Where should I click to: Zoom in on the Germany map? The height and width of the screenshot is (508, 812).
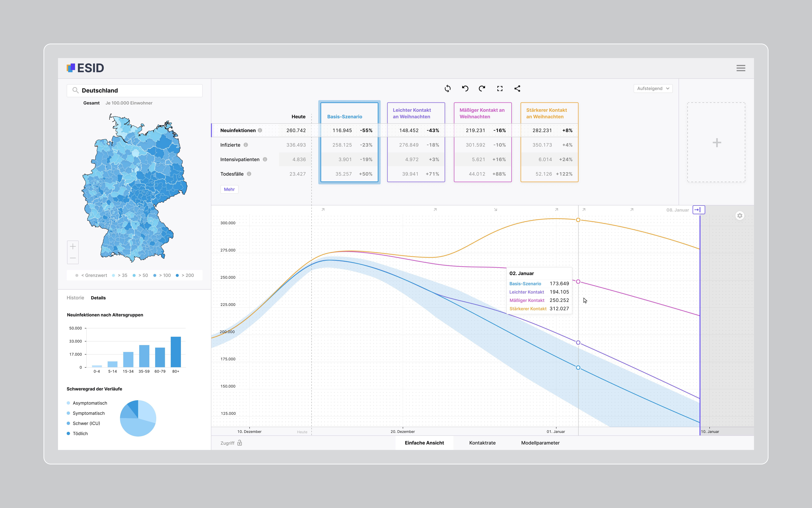click(73, 247)
